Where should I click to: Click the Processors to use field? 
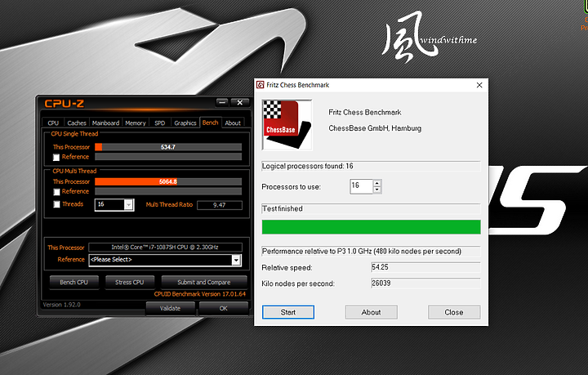(x=361, y=186)
